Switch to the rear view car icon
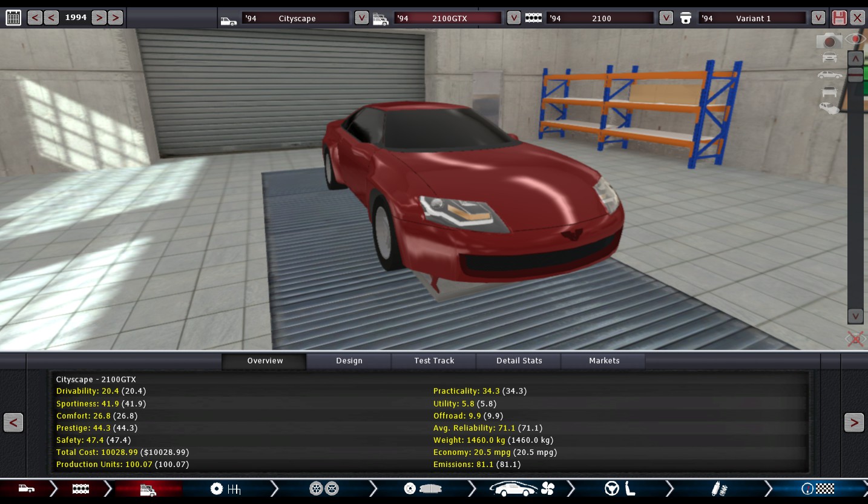The height and width of the screenshot is (504, 868). pyautogui.click(x=829, y=91)
